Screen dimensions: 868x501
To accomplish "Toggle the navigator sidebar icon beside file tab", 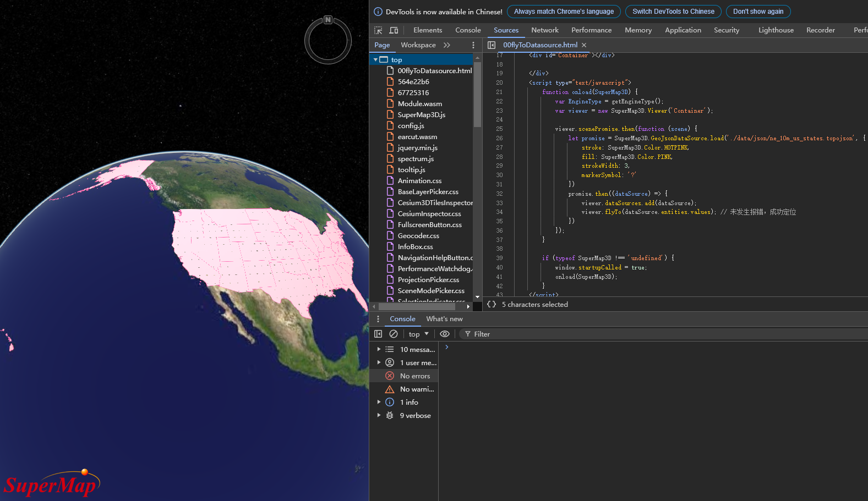I will point(492,45).
